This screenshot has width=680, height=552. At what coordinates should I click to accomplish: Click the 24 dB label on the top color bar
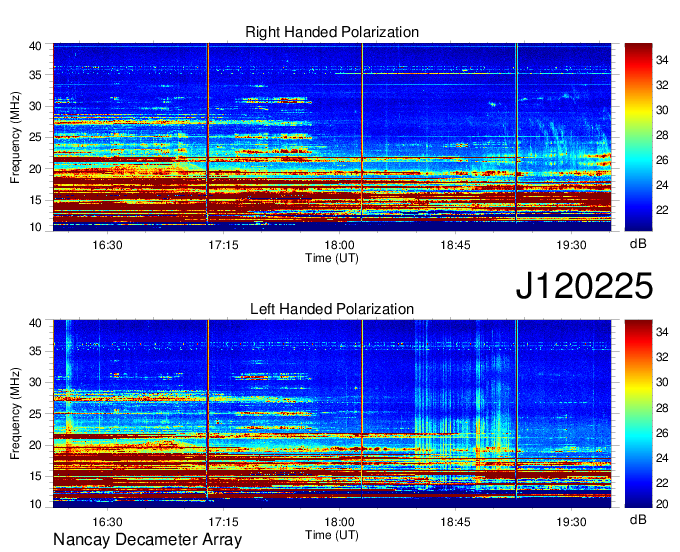662,186
